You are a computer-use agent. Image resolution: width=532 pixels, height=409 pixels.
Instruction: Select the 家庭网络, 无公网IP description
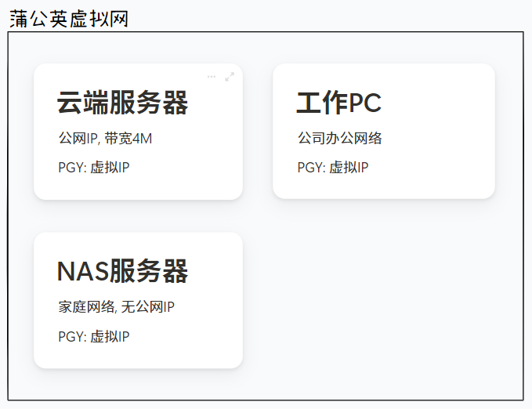click(116, 307)
